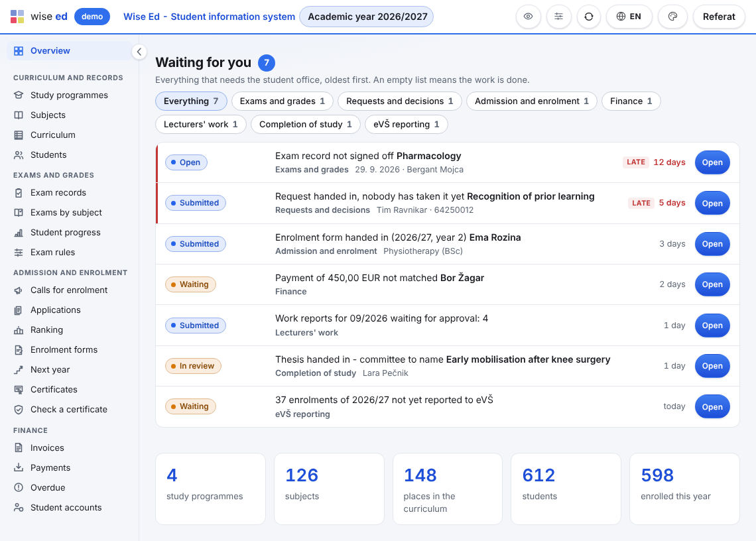Open Academic year 2026/2027 selector

(367, 17)
